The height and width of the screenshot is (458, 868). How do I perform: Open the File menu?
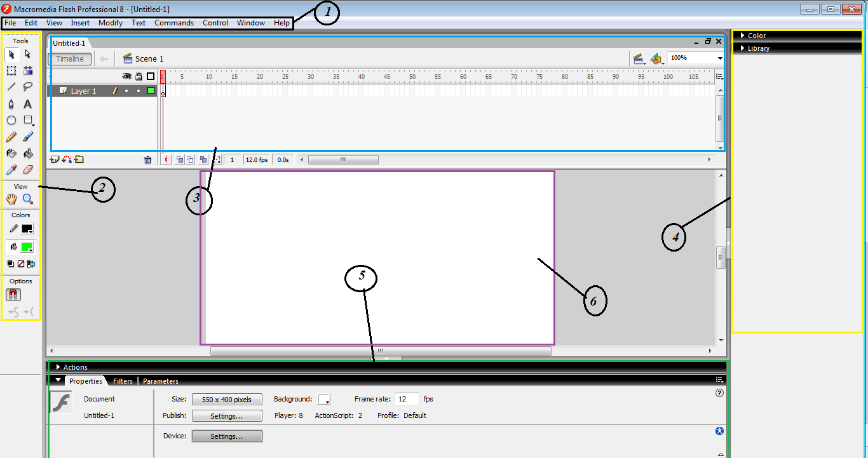click(x=10, y=23)
